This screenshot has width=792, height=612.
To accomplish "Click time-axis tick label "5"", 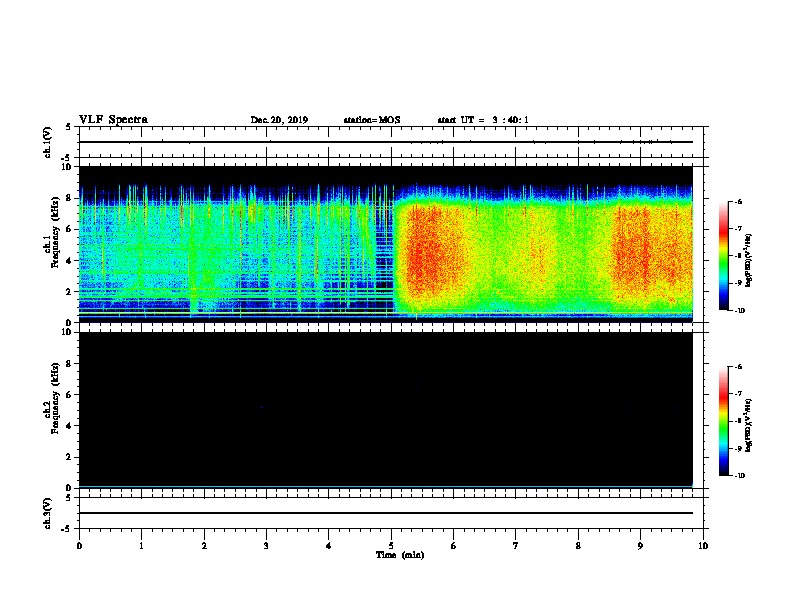I will tap(391, 546).
